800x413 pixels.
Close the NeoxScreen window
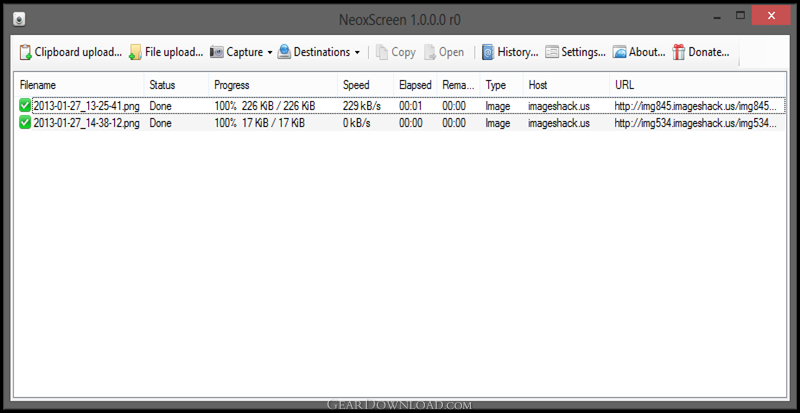(771, 16)
